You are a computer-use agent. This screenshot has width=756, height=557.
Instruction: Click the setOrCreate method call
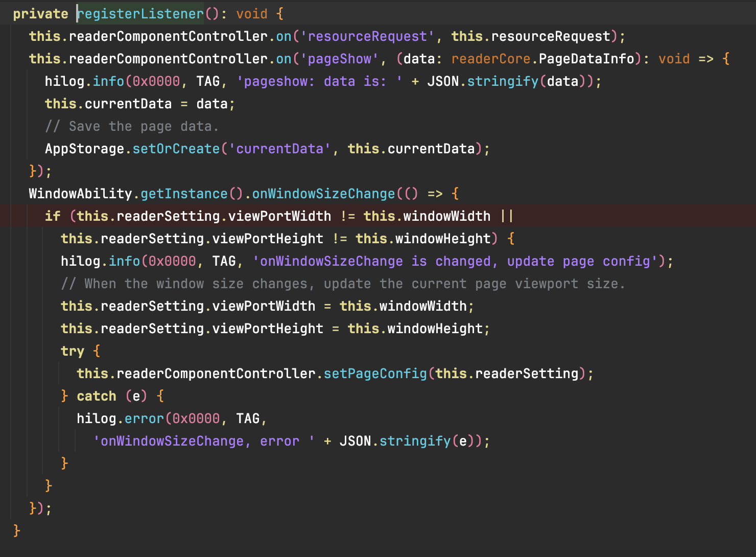pyautogui.click(x=176, y=149)
